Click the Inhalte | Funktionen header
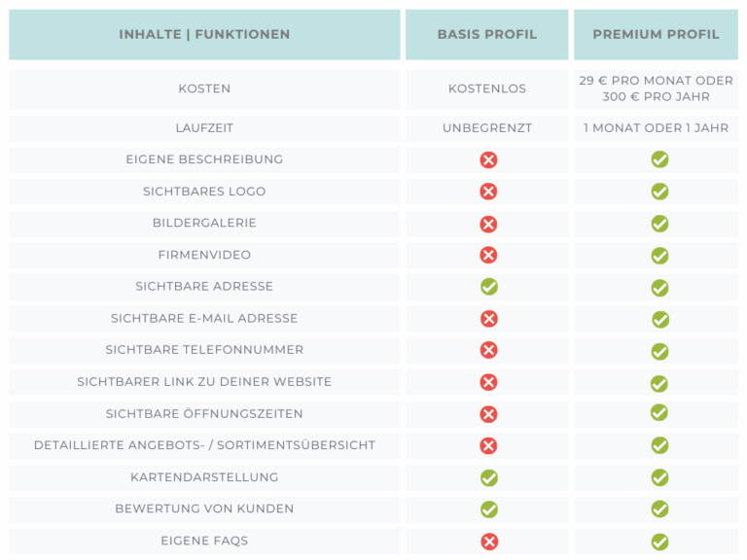Screen dimensions: 747x560 204,34
